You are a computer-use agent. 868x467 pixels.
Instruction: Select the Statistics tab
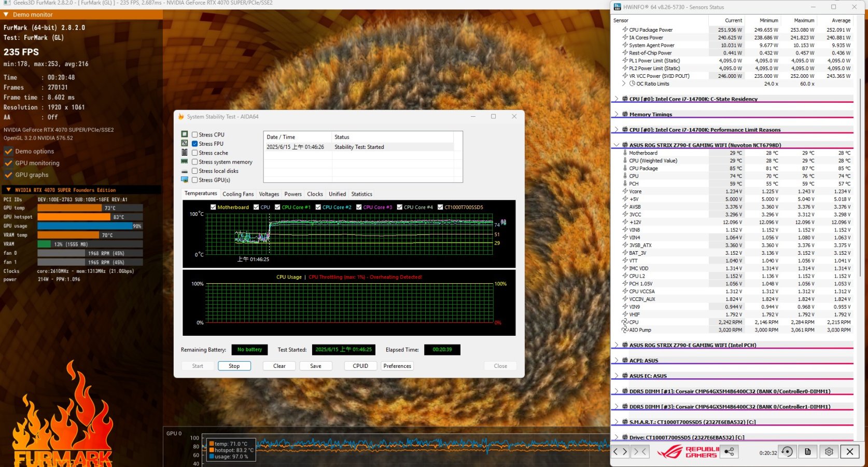(x=361, y=194)
